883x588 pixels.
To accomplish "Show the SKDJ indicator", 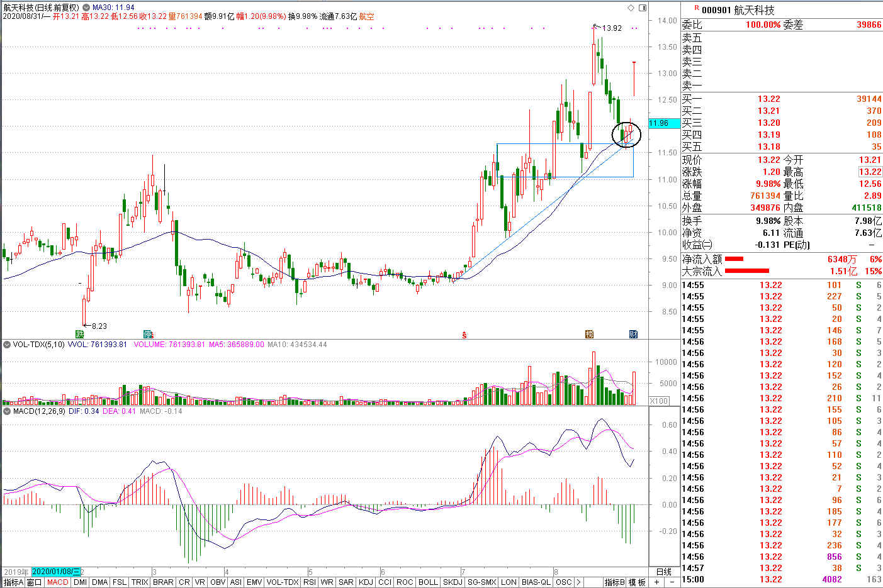I will pyautogui.click(x=453, y=582).
